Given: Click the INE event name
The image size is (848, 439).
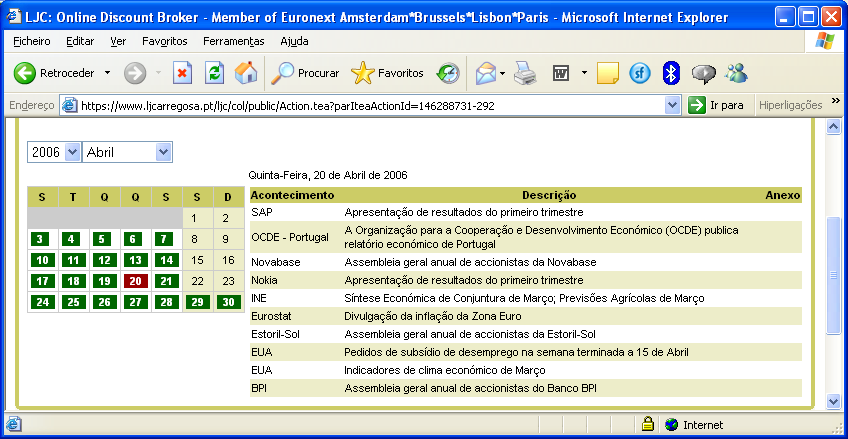Looking at the screenshot, I should click(x=259, y=298).
